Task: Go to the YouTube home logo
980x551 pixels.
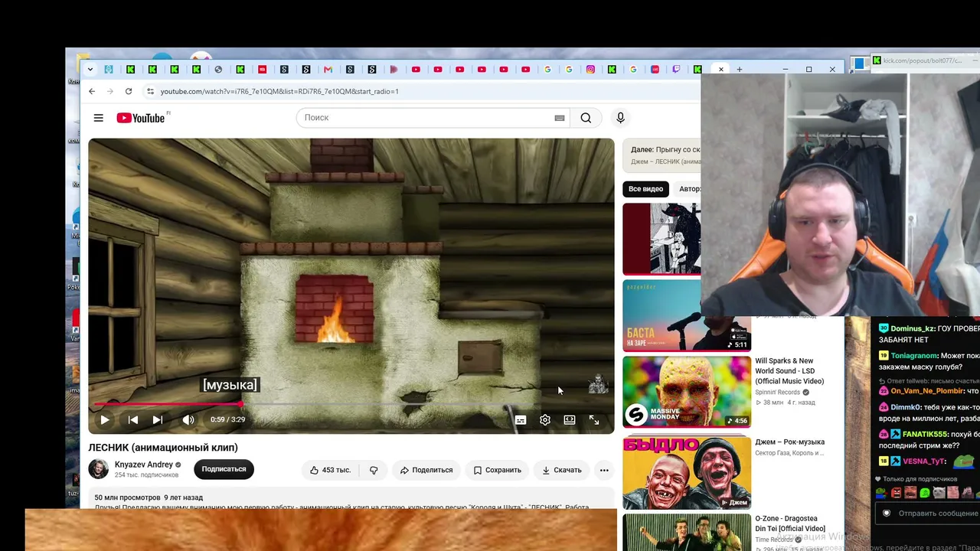Action: pos(141,118)
